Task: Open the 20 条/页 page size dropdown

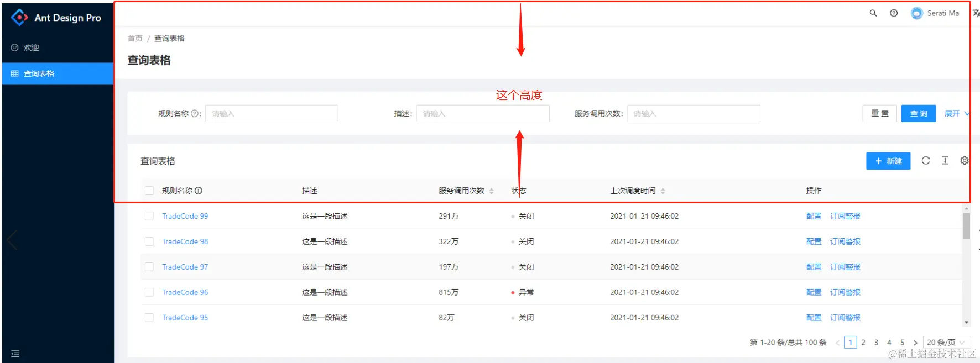Action: tap(947, 343)
